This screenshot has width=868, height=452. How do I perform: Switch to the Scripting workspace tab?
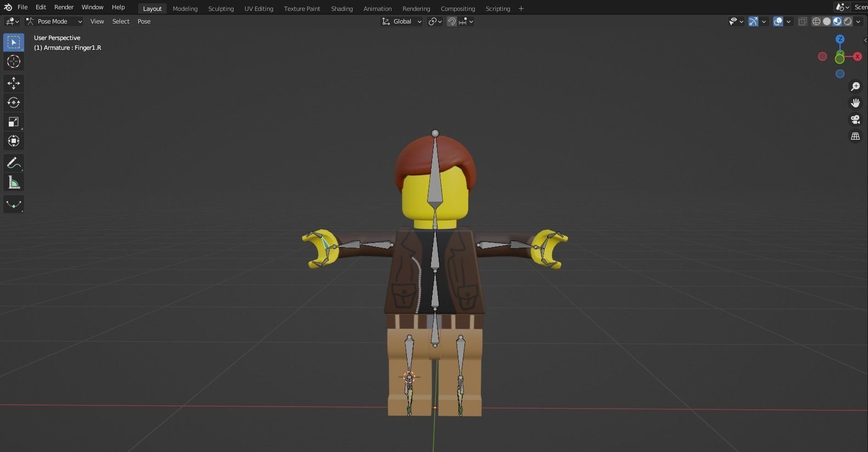498,8
